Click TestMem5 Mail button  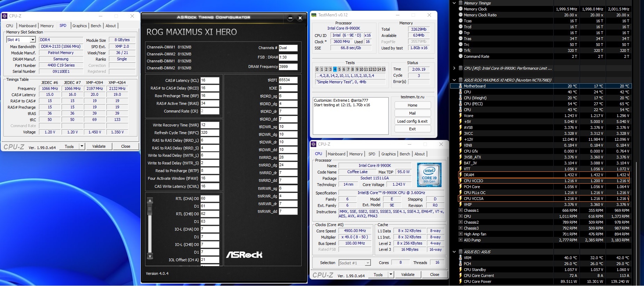413,113
